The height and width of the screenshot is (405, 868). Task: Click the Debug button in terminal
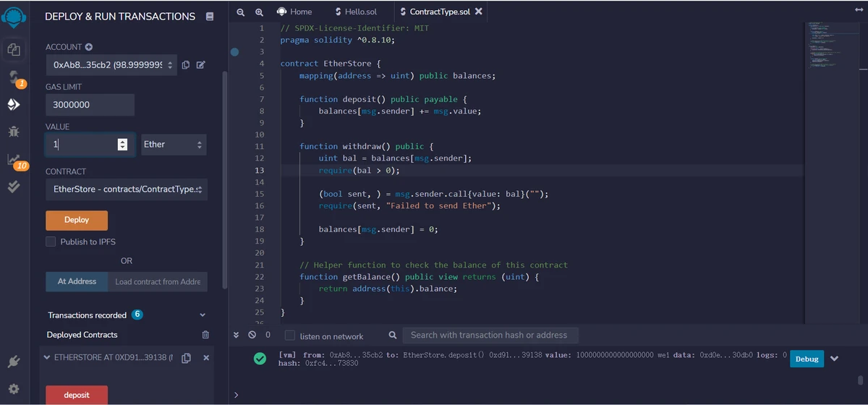point(807,359)
